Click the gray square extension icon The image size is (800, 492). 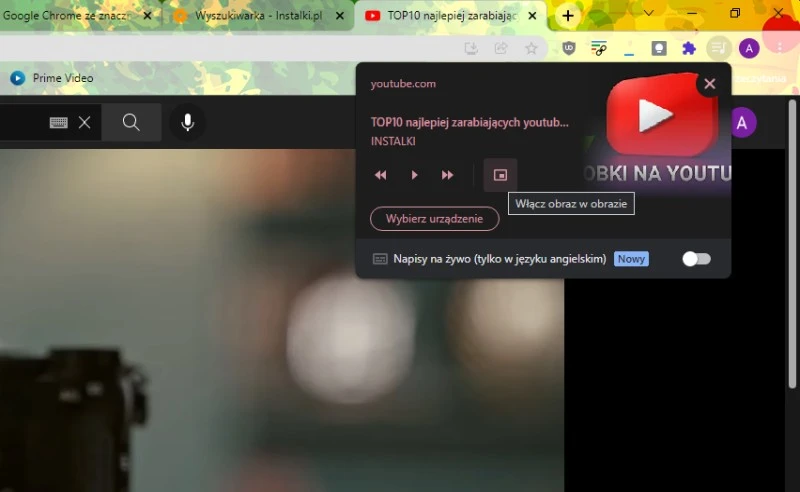[659, 48]
